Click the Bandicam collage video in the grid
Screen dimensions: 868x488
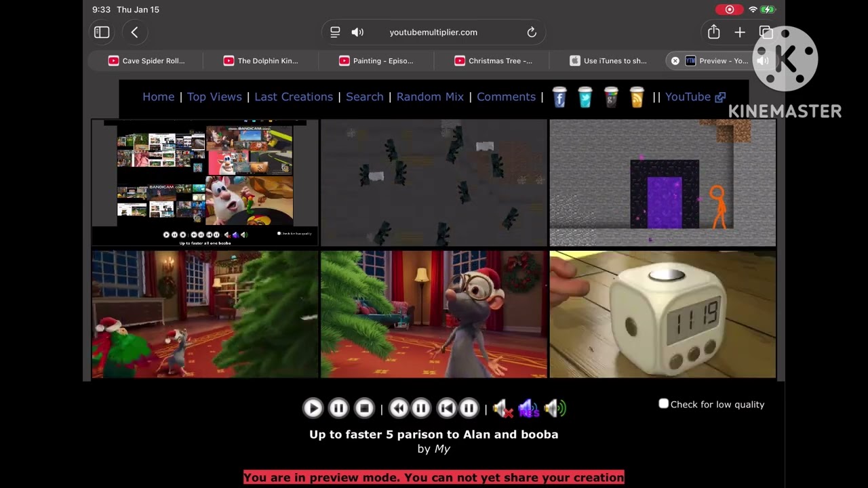point(205,183)
